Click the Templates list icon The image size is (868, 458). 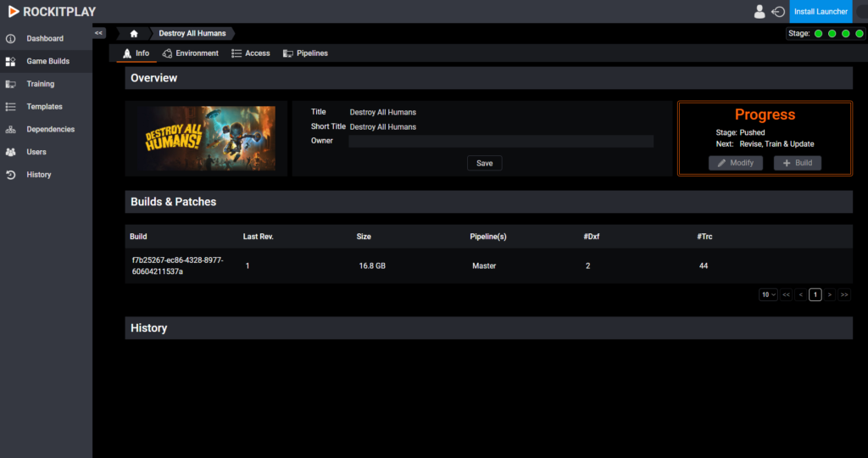pos(10,107)
